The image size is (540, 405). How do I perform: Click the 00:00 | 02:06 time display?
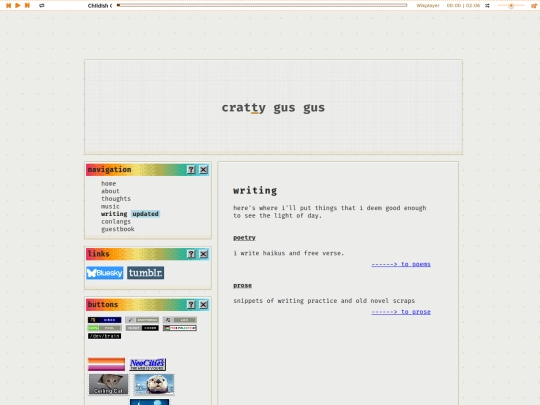point(463,6)
